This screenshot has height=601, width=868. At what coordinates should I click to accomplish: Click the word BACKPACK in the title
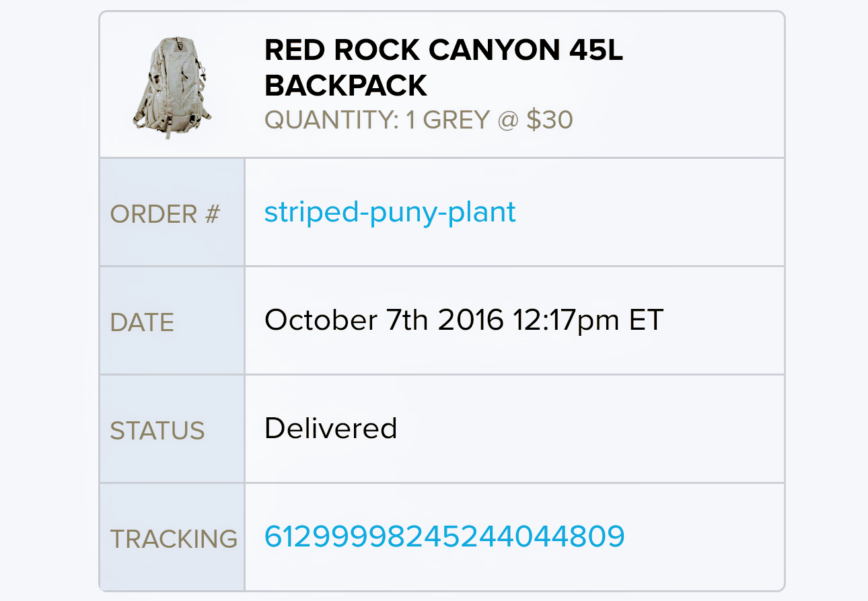click(346, 86)
